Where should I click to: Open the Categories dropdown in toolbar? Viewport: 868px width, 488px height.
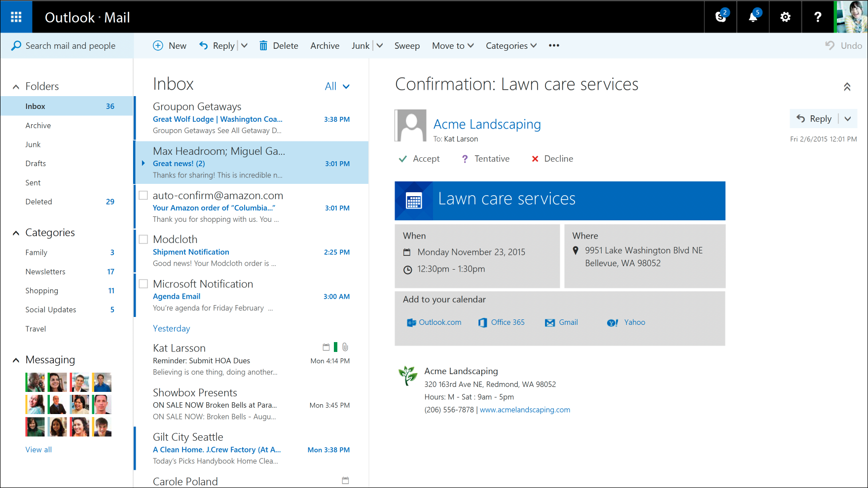click(x=511, y=45)
